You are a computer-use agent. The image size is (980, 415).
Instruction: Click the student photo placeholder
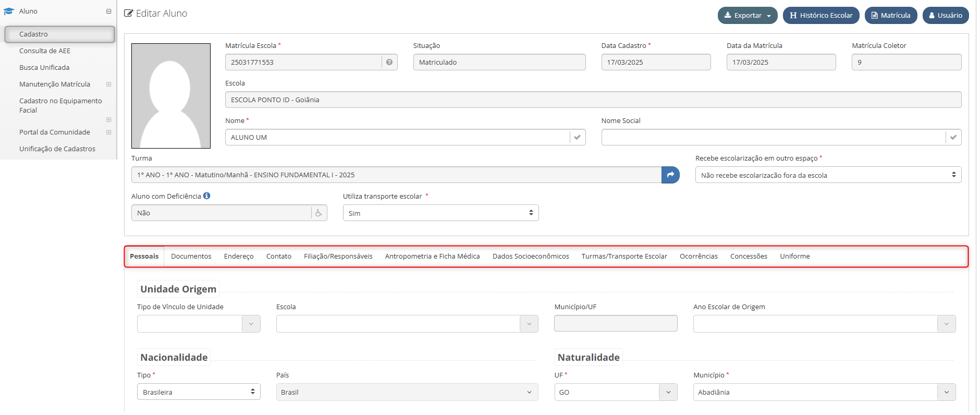[171, 96]
